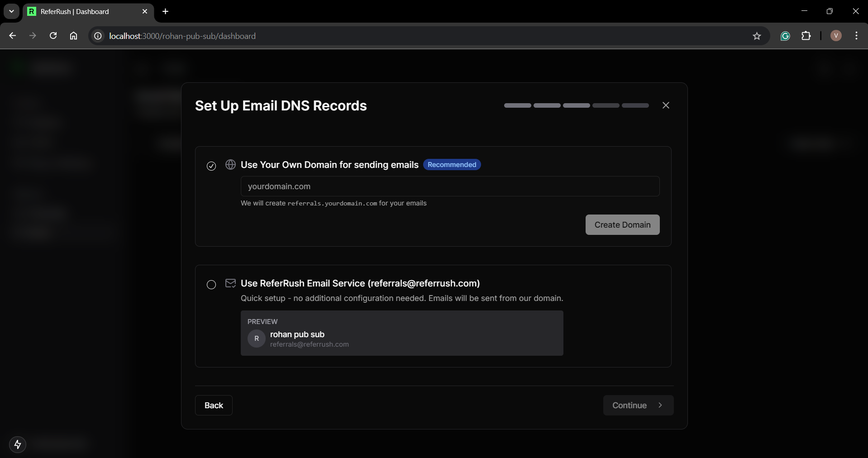Switch to the ReferRush Dashboard tab
Viewport: 868px width, 458px height.
pyautogui.click(x=88, y=12)
